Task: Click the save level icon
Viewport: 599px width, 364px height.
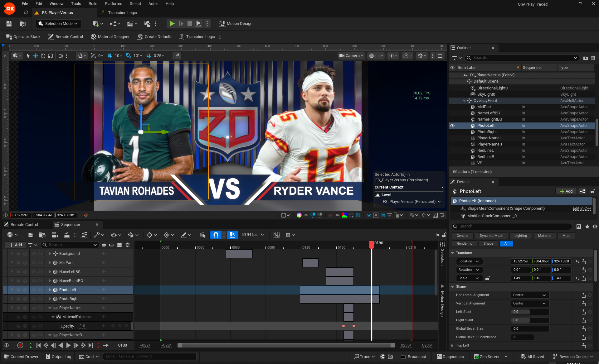Action: 9,24
